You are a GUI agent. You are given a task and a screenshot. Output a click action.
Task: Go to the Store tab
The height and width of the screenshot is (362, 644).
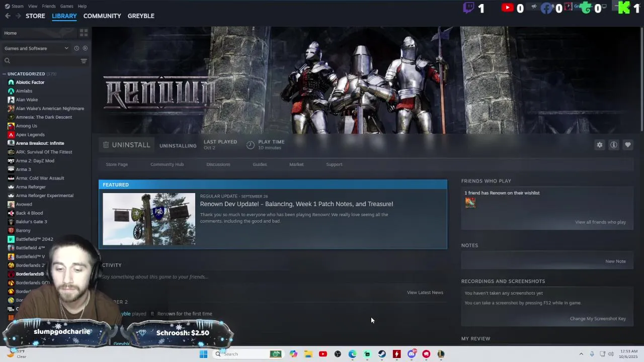pos(35,16)
